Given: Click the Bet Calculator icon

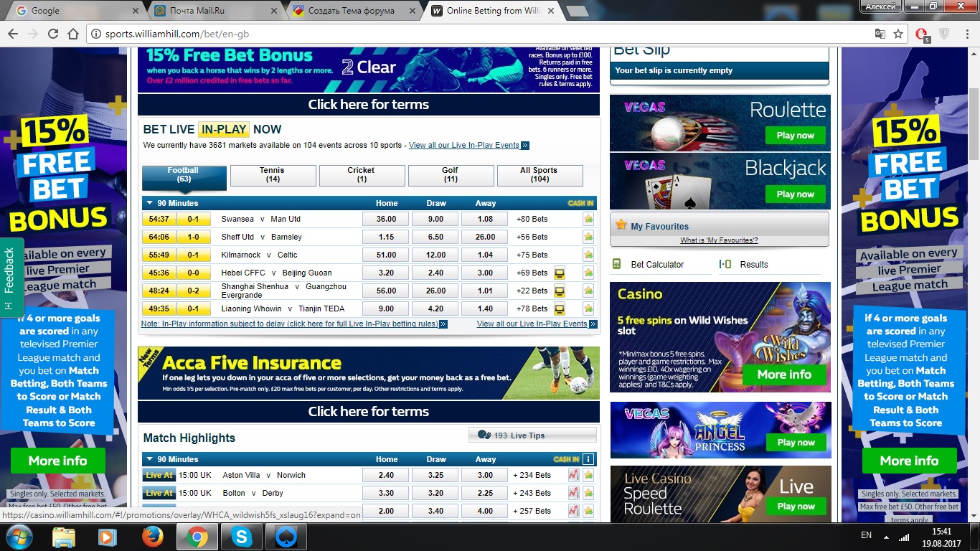Looking at the screenshot, I should point(616,264).
